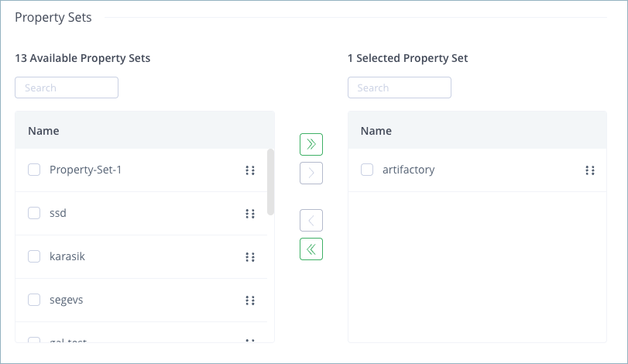The image size is (628, 364).
Task: Toggle the artifactory checkbox
Action: [x=367, y=170]
